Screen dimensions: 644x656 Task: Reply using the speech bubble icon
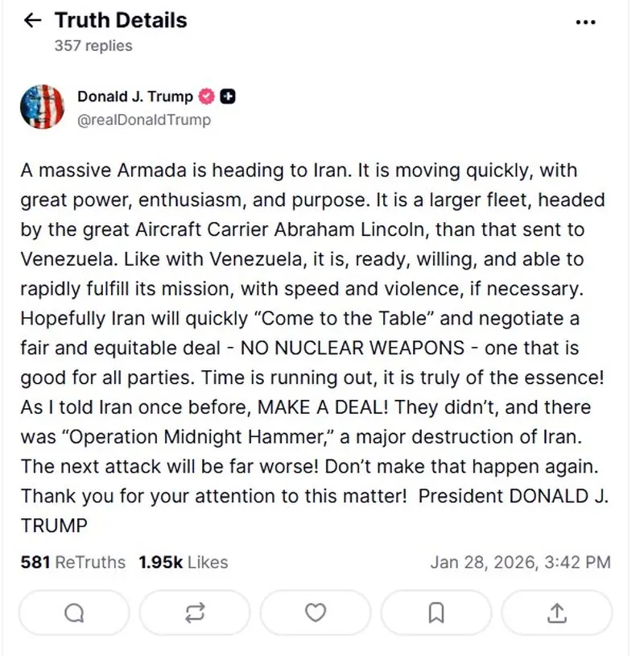tap(74, 613)
